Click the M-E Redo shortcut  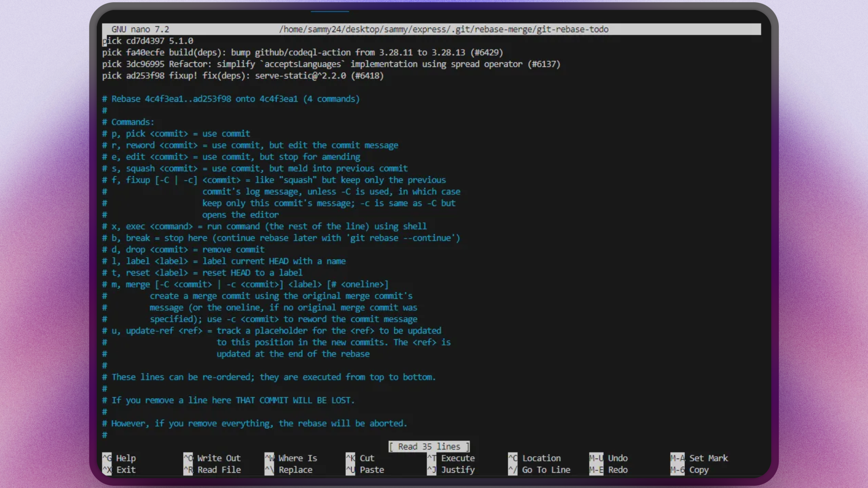609,469
